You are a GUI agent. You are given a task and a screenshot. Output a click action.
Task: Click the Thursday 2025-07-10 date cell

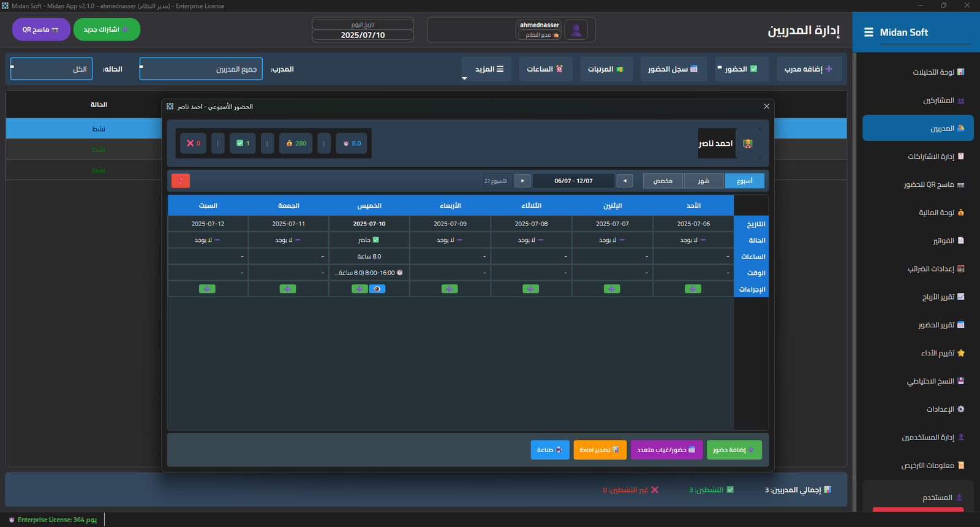[369, 224]
